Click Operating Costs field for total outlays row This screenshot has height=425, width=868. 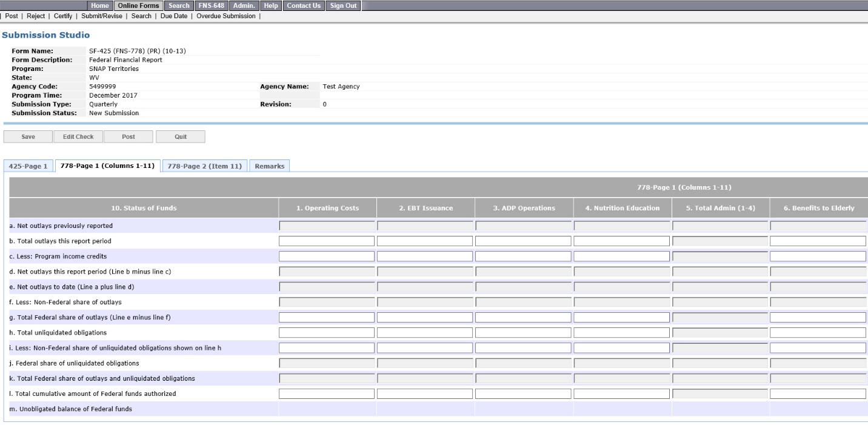click(327, 241)
